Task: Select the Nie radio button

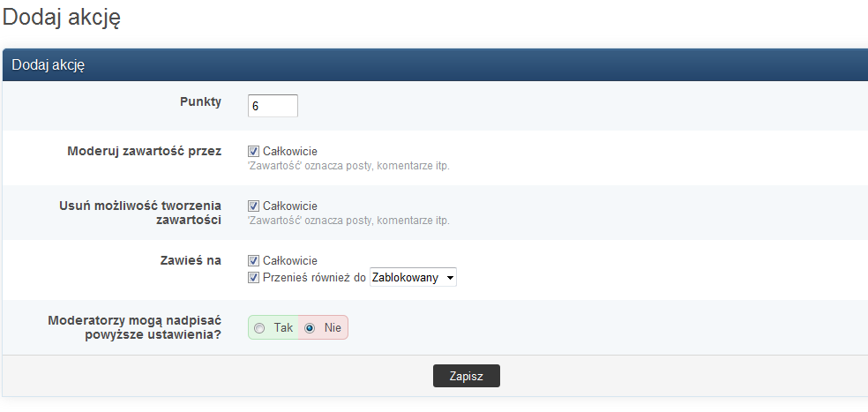Action: tap(310, 327)
